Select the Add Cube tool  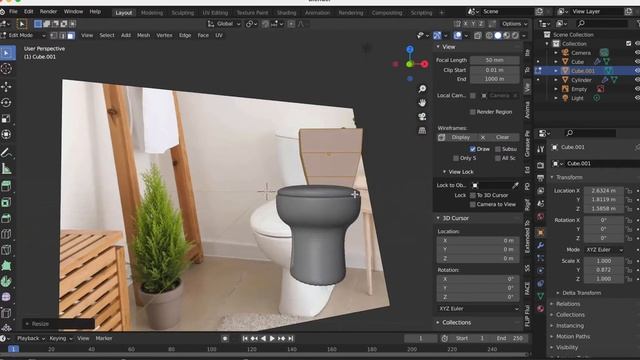coord(7,186)
